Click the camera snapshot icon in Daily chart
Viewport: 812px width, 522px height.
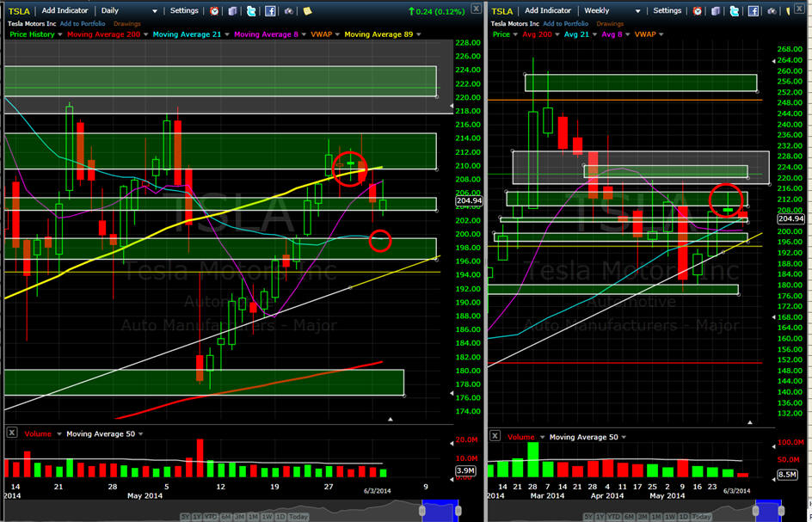click(288, 10)
